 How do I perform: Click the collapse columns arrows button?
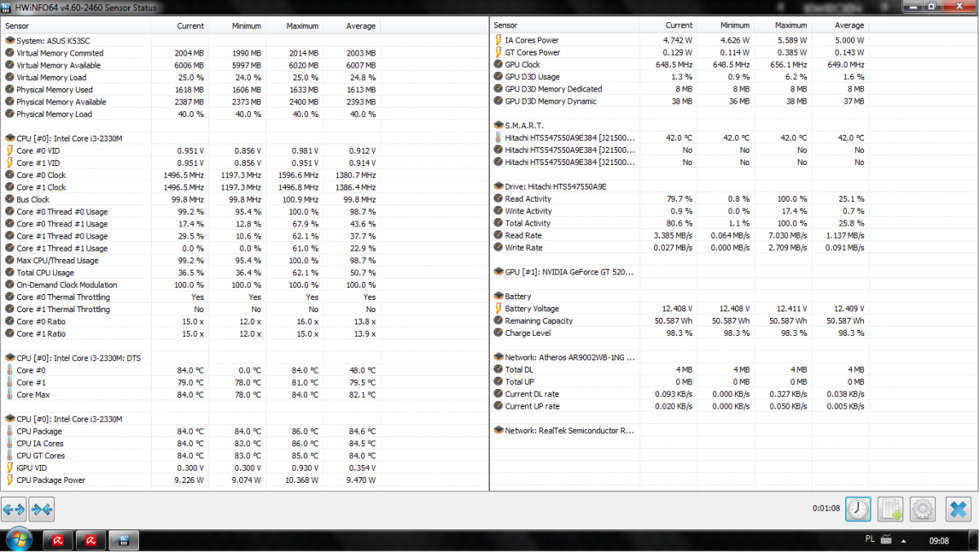tap(42, 510)
